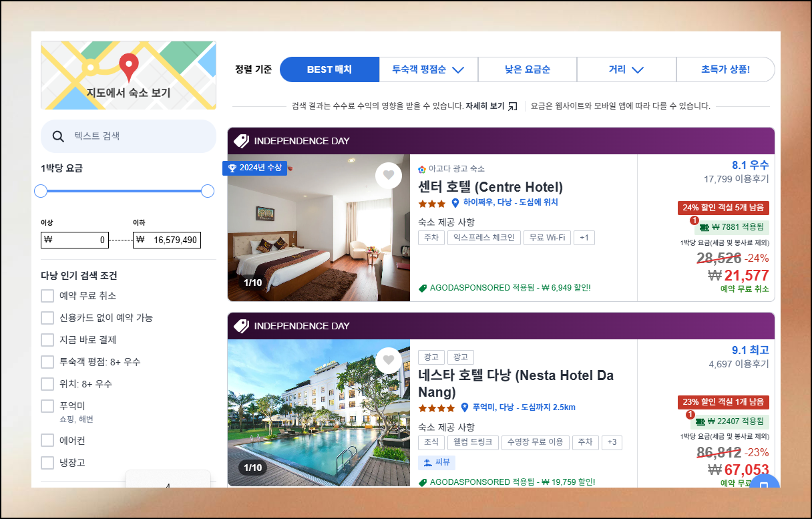Select 낮은 요금순 sort tab
This screenshot has height=519, width=812.
coord(528,69)
